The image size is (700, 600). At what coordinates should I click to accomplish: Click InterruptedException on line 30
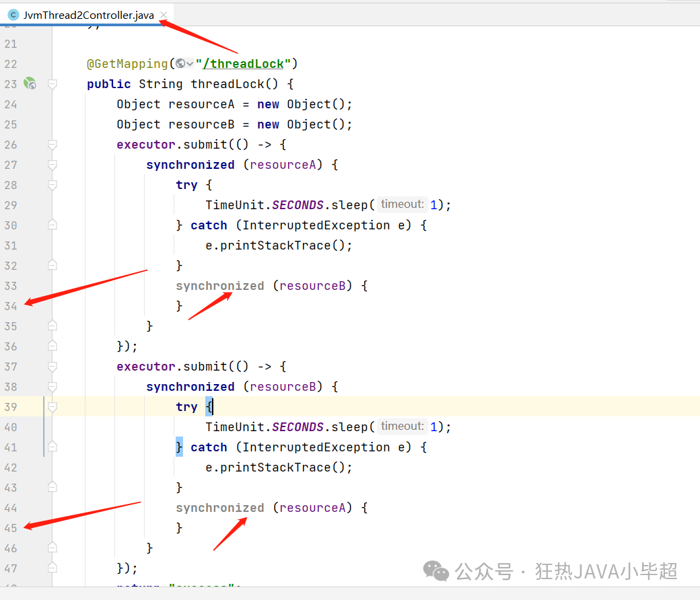[316, 225]
